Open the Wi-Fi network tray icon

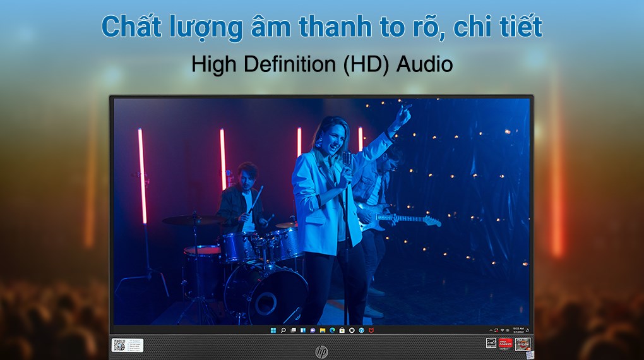pyautogui.click(x=502, y=330)
